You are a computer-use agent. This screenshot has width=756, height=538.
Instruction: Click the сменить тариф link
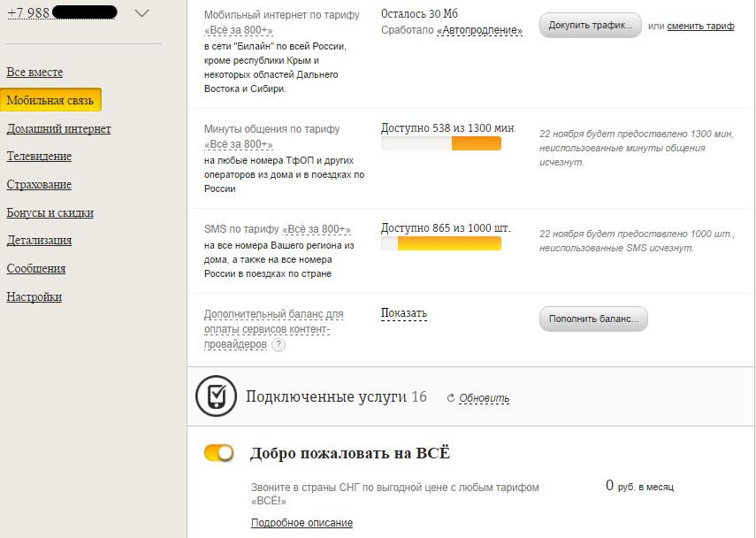(700, 26)
